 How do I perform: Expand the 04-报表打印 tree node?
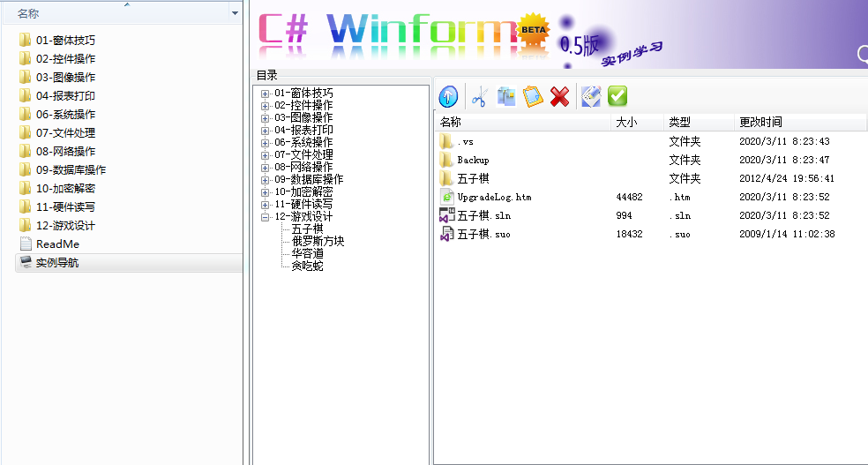pyautogui.click(x=266, y=131)
